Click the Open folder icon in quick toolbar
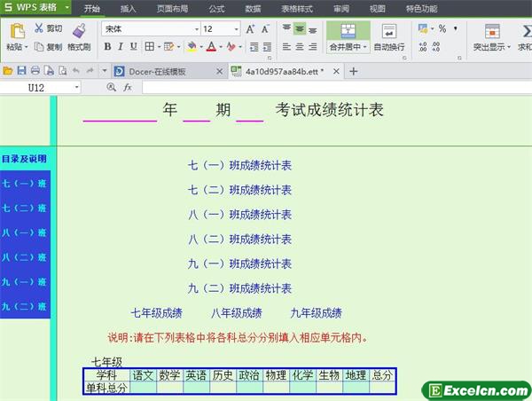 (x=8, y=71)
